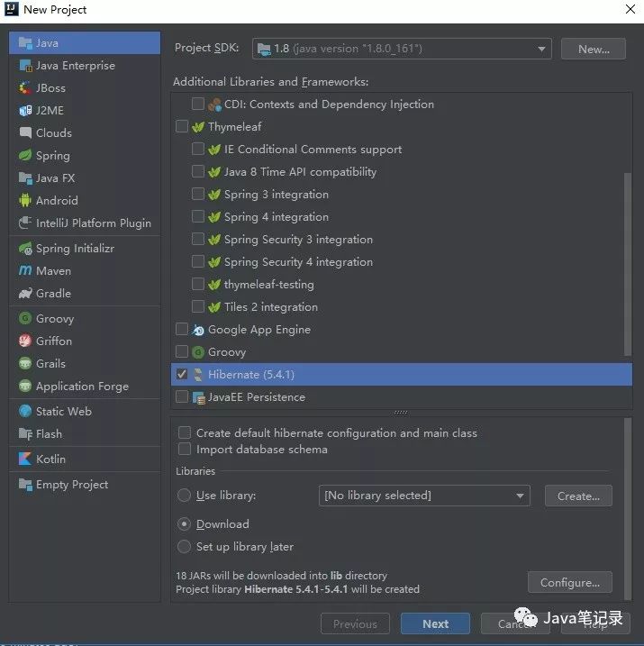Open the No library selected dropdown
This screenshot has height=646, width=644.
point(424,496)
